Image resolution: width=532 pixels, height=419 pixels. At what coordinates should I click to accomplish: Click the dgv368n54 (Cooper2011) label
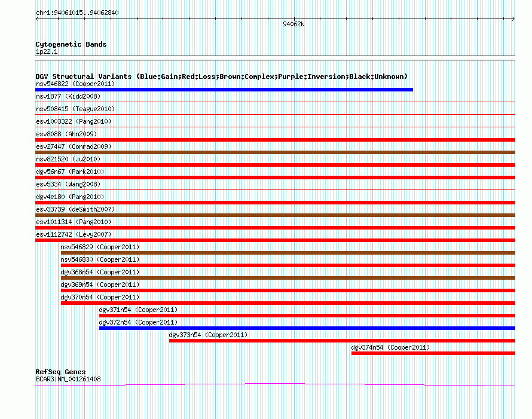click(100, 272)
